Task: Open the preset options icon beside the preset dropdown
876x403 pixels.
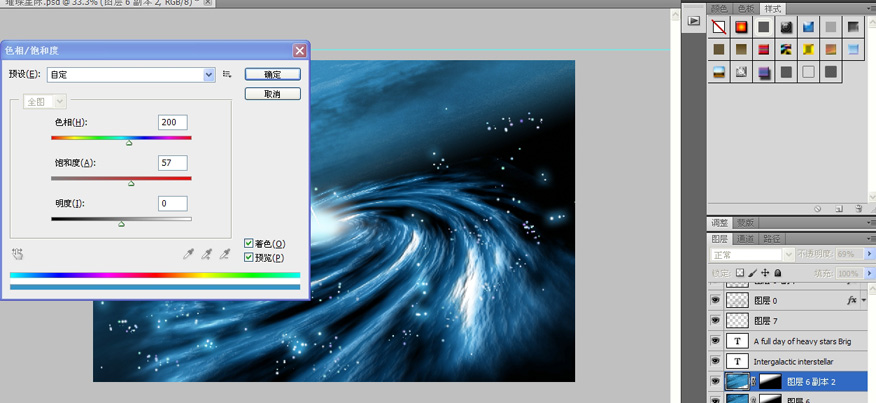Action: point(227,74)
